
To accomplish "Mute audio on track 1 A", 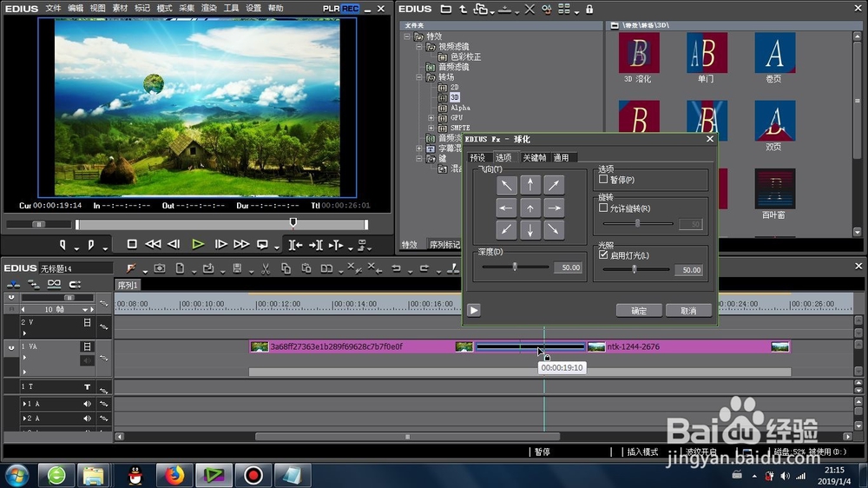I will coord(87,404).
